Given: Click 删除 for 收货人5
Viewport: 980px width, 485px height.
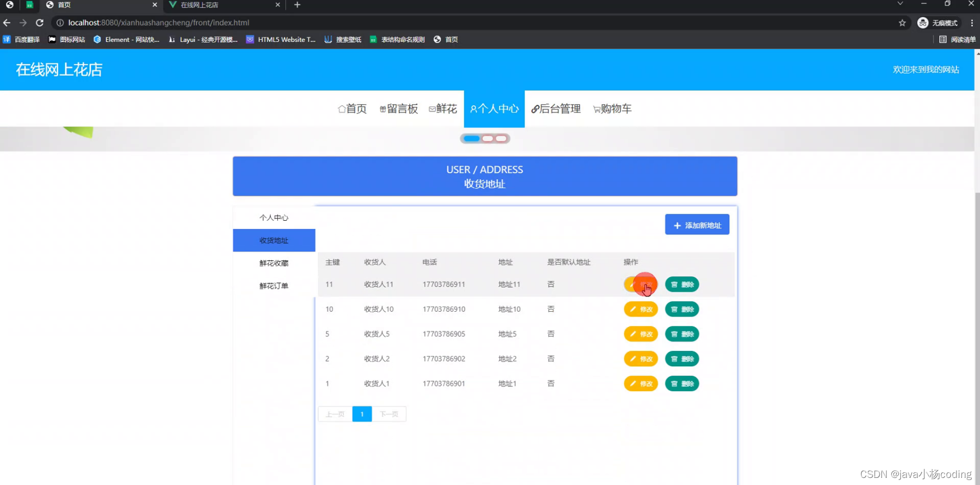Looking at the screenshot, I should 682,334.
